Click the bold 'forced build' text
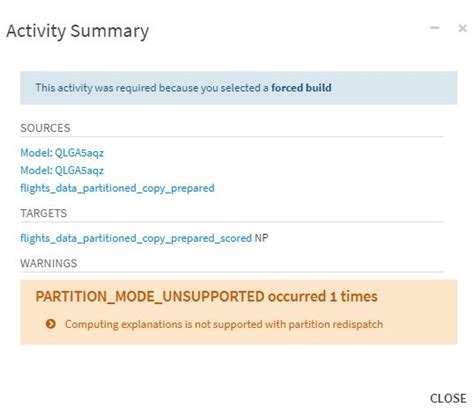474x414 pixels. [x=301, y=88]
